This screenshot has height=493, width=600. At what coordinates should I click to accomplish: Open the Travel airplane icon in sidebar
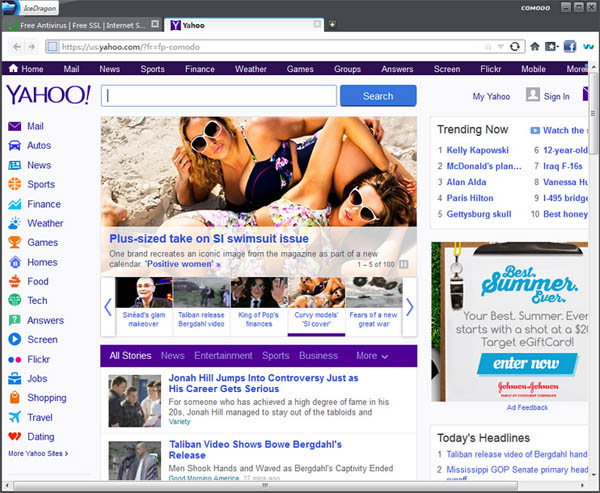pos(15,417)
